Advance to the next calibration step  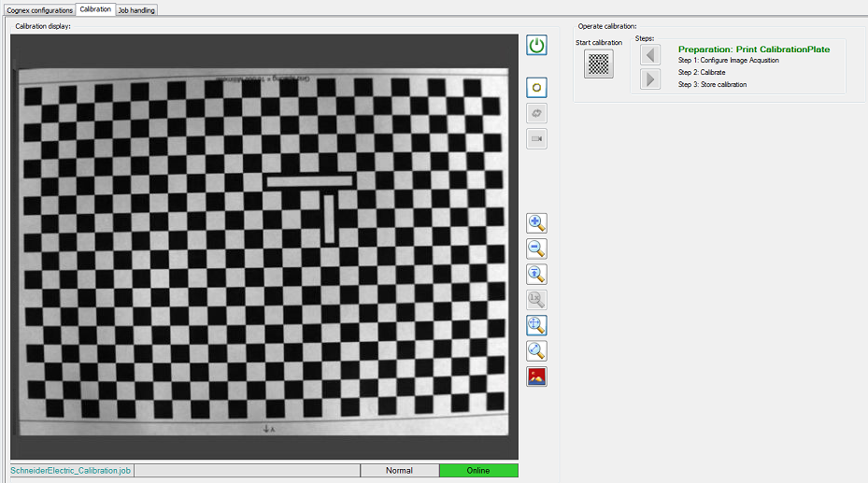[x=650, y=79]
